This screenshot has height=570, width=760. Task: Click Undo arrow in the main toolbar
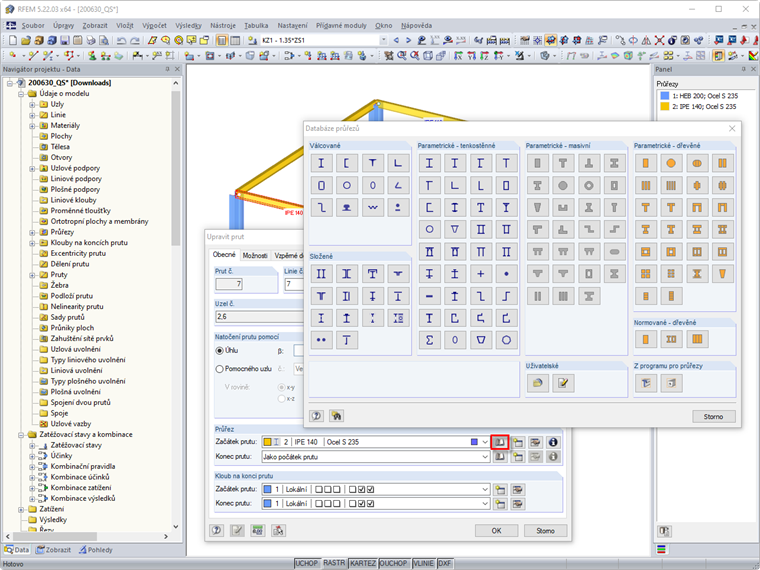pos(122,40)
